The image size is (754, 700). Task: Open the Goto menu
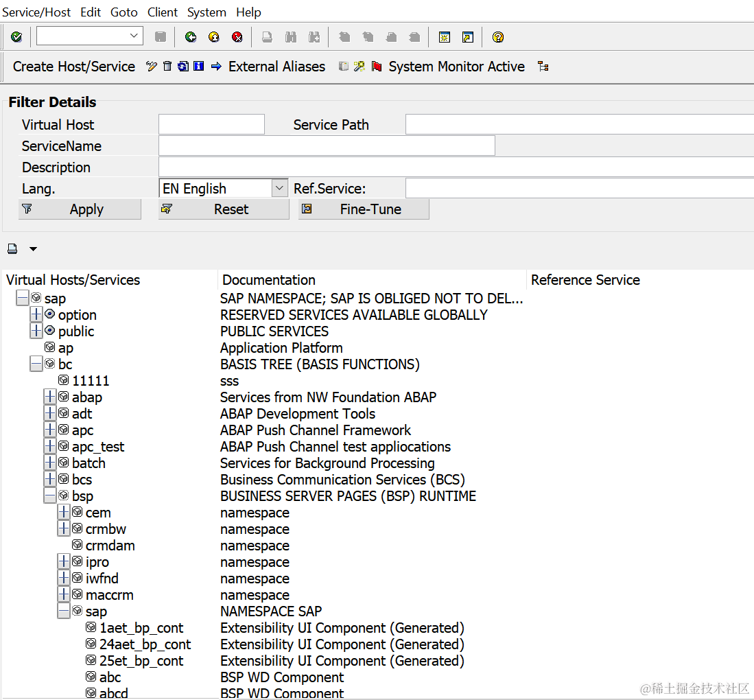click(124, 12)
